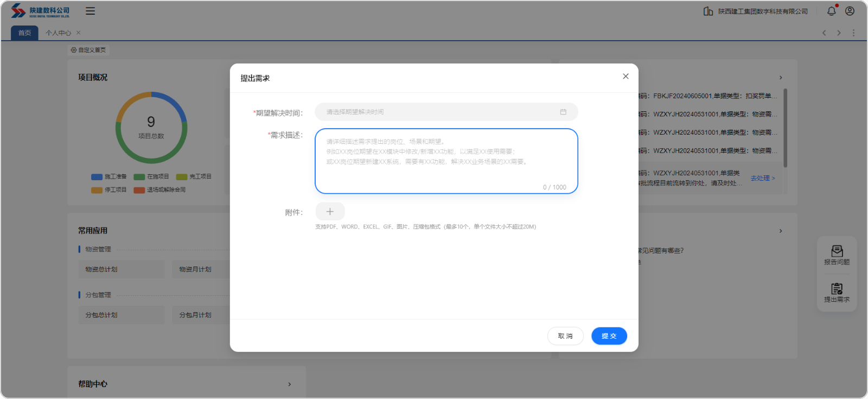Open the tab options more menu
Image resolution: width=868 pixels, height=399 pixels.
point(853,33)
